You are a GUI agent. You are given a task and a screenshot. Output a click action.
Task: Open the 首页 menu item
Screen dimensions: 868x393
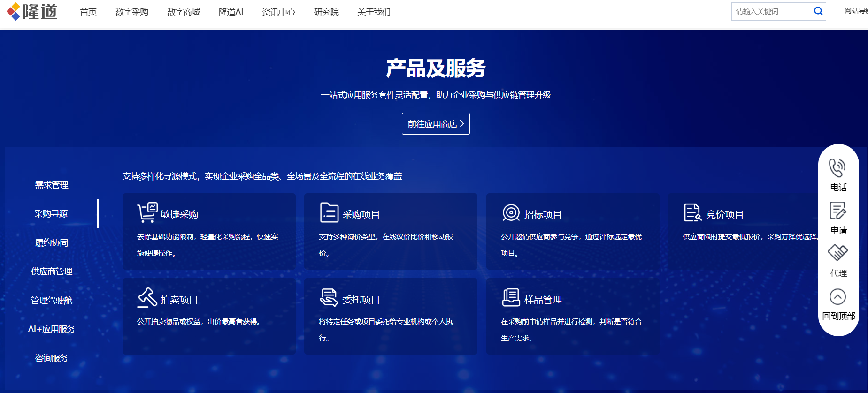coord(88,12)
